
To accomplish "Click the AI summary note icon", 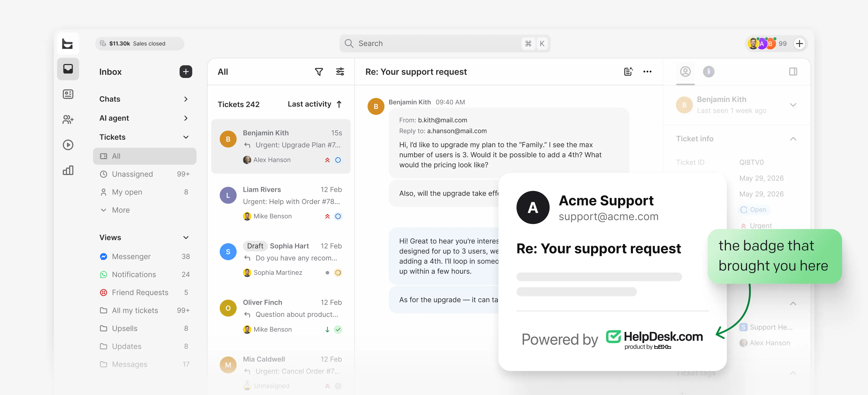I will pos(628,72).
